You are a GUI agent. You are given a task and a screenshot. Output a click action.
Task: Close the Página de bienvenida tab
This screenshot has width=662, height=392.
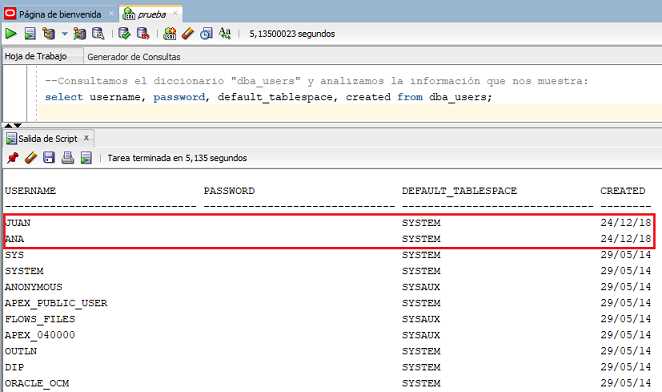click(111, 14)
